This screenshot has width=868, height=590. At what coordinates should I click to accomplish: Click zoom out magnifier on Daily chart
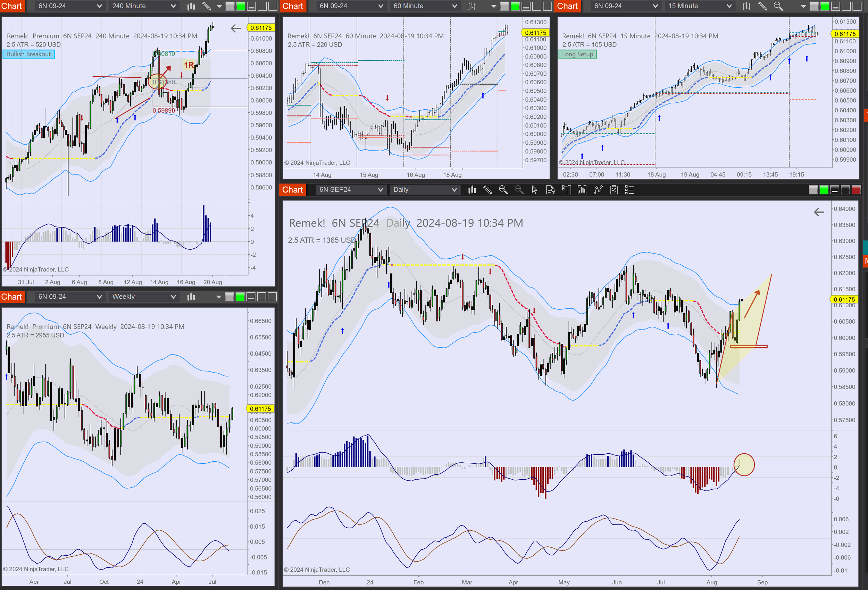coord(519,190)
